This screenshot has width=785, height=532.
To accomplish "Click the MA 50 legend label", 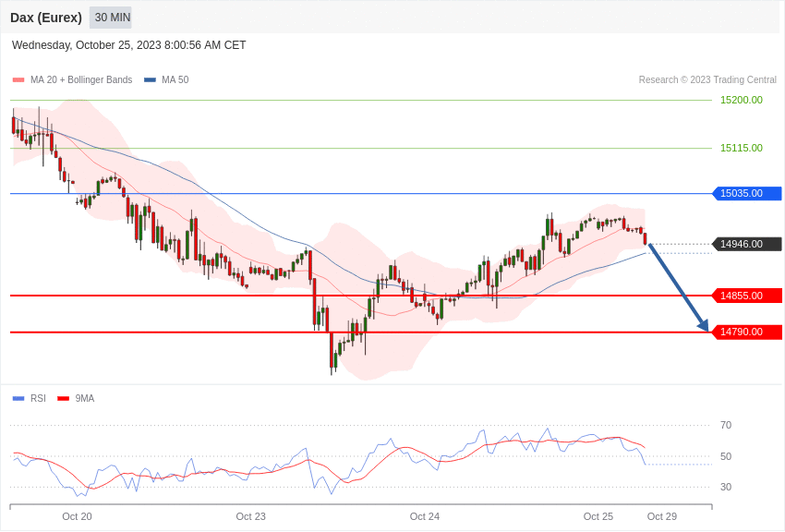I will pyautogui.click(x=175, y=80).
